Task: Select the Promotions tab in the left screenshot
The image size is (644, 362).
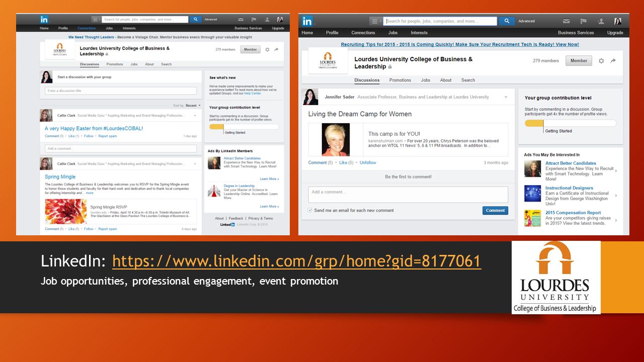Action: click(x=115, y=64)
